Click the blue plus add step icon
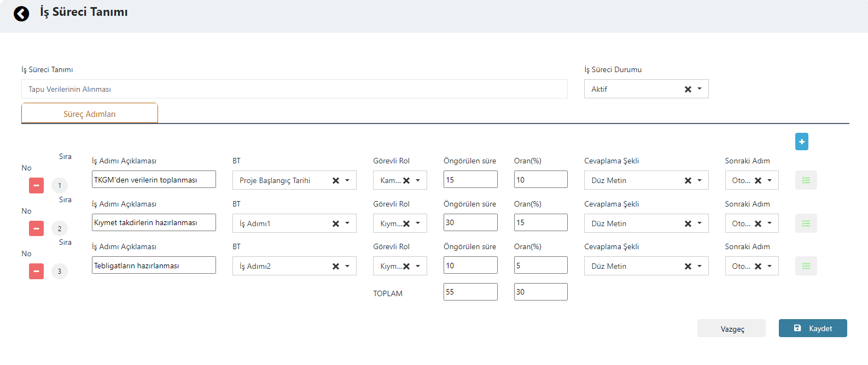The image size is (868, 365). tap(801, 142)
